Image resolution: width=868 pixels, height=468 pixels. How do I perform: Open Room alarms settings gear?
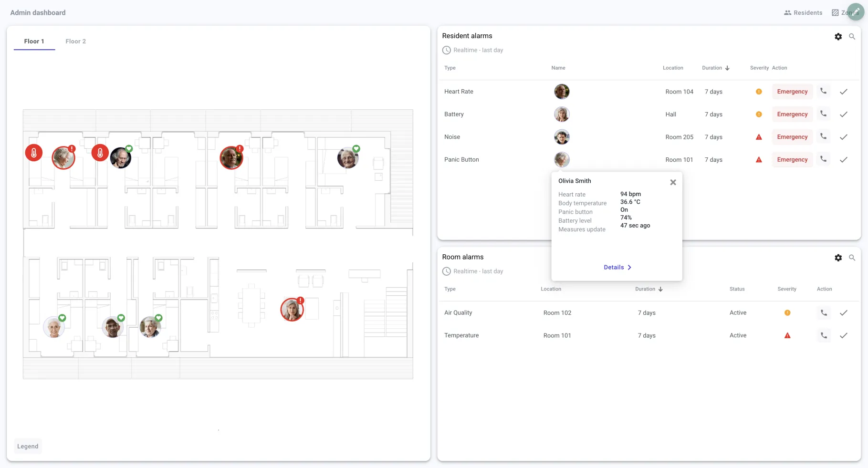click(x=838, y=258)
